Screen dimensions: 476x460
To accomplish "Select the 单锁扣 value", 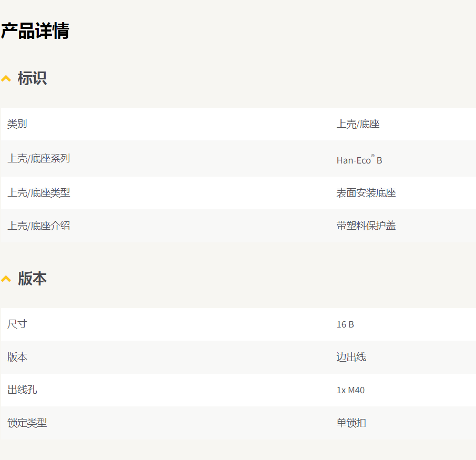I will point(351,423).
